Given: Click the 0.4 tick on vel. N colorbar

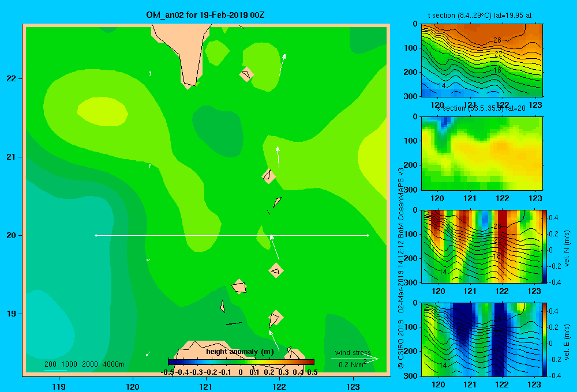Looking at the screenshot, I should pos(553,218).
